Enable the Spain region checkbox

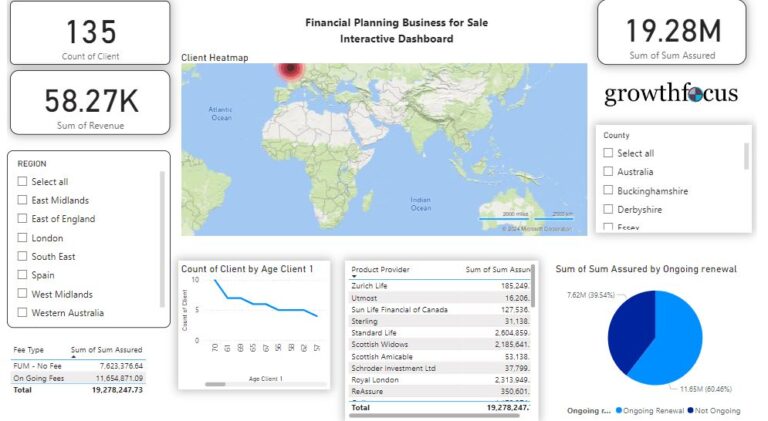tap(22, 276)
